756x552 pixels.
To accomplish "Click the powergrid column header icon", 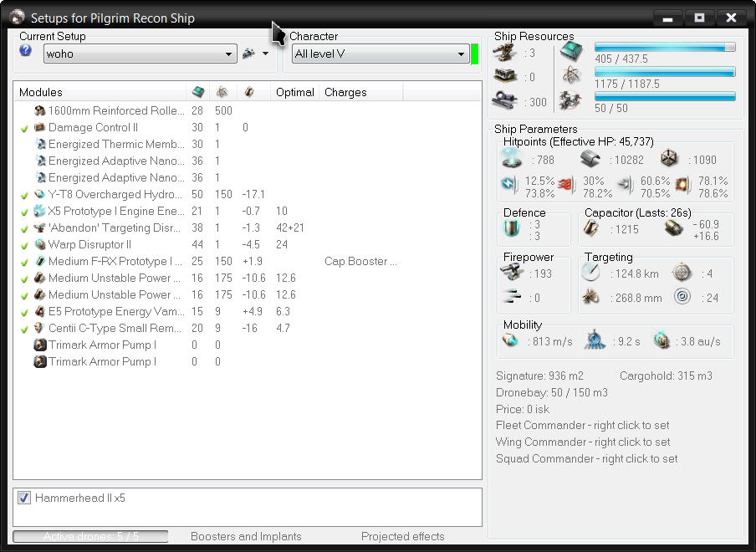I will coord(222,92).
